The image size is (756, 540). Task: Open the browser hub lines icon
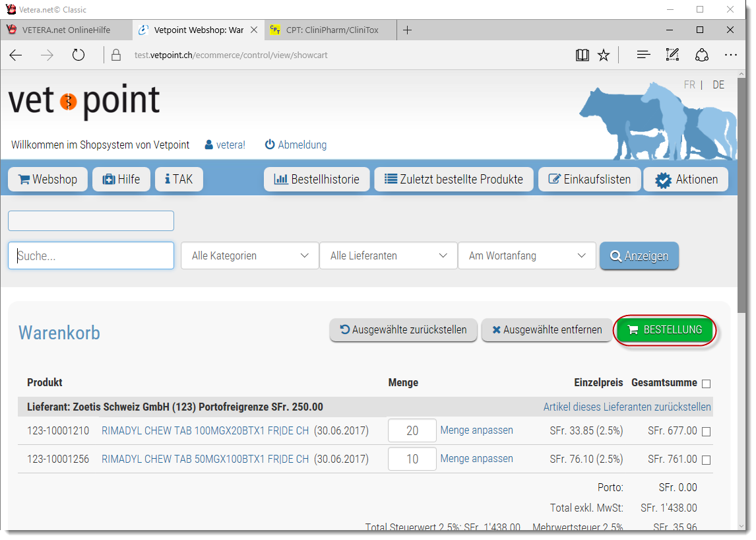click(x=644, y=55)
